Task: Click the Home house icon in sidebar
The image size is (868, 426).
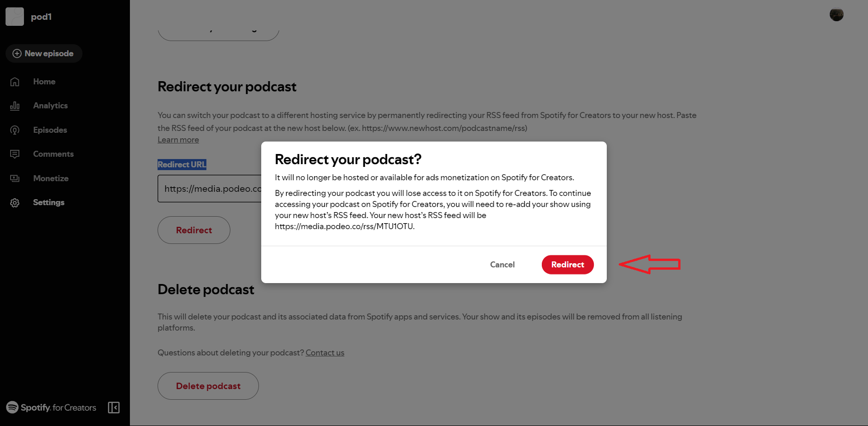Action: click(15, 82)
